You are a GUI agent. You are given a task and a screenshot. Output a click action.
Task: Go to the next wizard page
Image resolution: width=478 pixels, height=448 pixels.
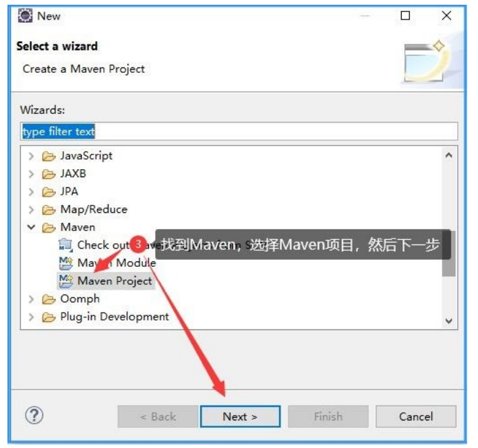pyautogui.click(x=240, y=416)
